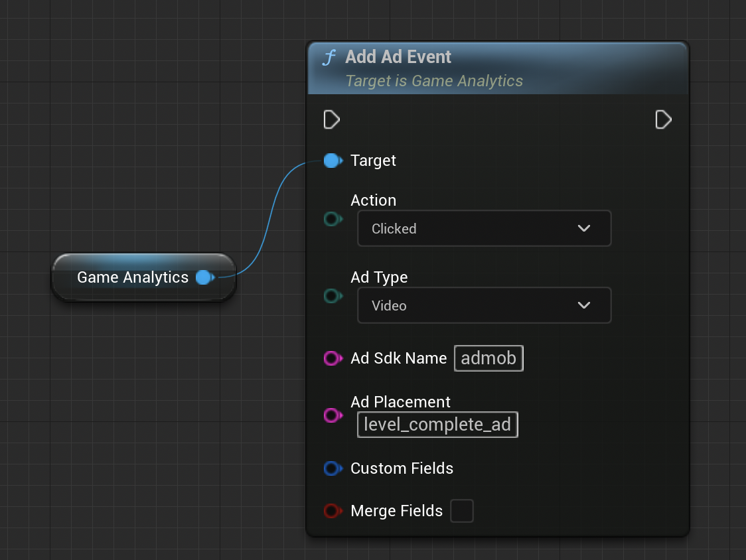Select the Add Ad Event node title
The image size is (746, 560).
(398, 57)
